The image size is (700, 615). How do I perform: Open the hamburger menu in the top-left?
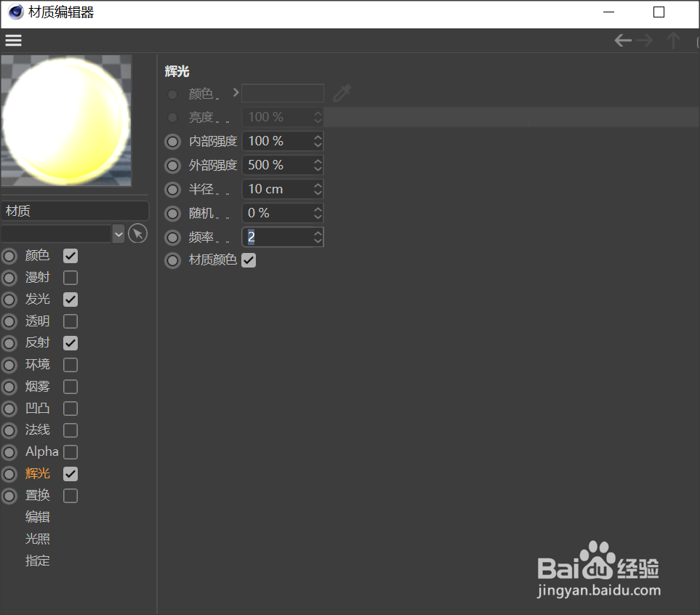pos(13,40)
